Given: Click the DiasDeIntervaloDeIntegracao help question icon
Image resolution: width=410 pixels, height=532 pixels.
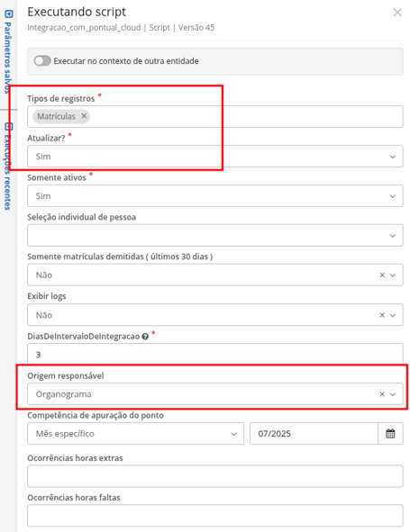Looking at the screenshot, I should click(x=145, y=337).
